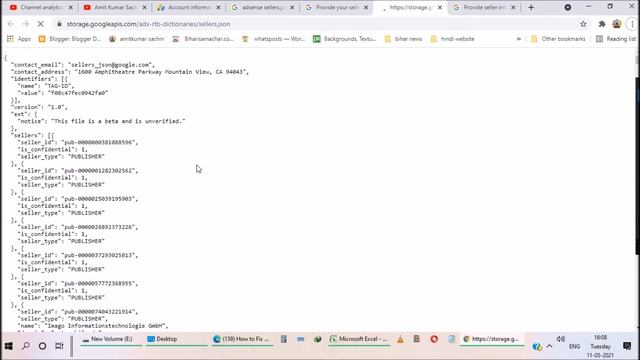Image resolution: width=640 pixels, height=360 pixels.
Task: Open Task View in taskbar
Action: click(x=59, y=346)
